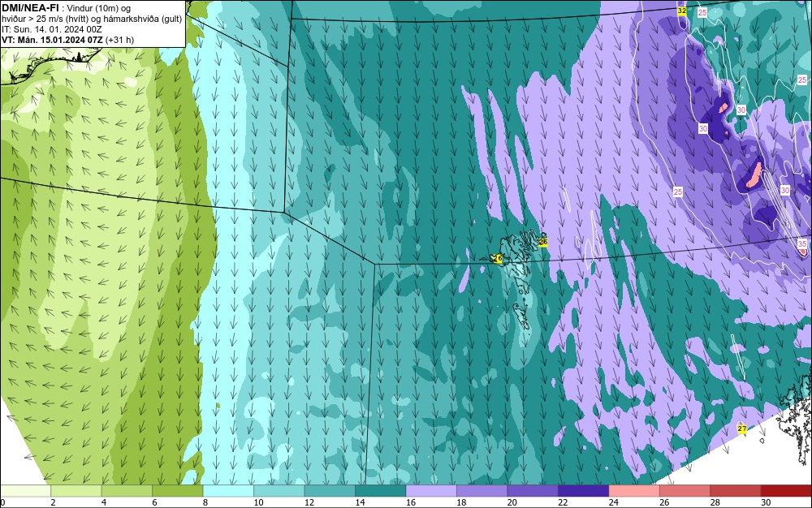The width and height of the screenshot is (812, 508).
Task: Click the header title "DMI/NEA-FI"
Action: pyautogui.click(x=30, y=8)
